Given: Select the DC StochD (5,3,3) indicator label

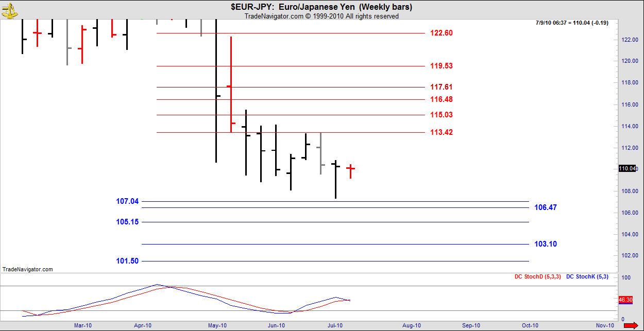Looking at the screenshot, I should point(537,277).
